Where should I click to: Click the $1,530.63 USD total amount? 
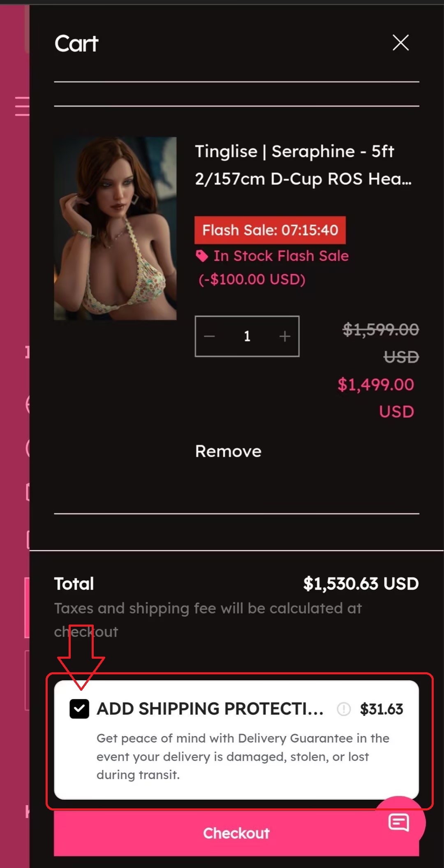point(361,583)
